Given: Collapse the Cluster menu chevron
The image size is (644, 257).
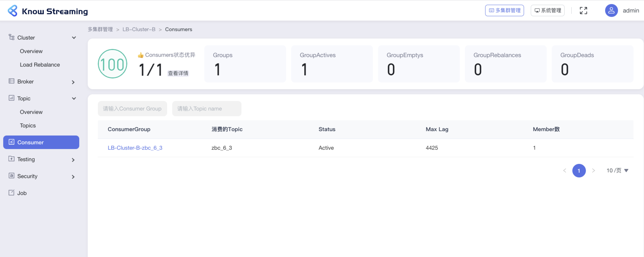Looking at the screenshot, I should pos(74,38).
